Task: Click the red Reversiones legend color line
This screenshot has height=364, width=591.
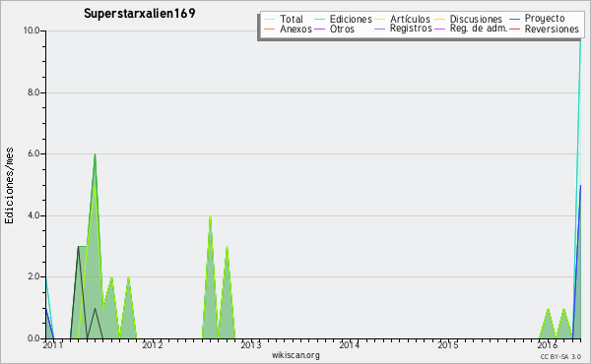Action: coord(515,30)
